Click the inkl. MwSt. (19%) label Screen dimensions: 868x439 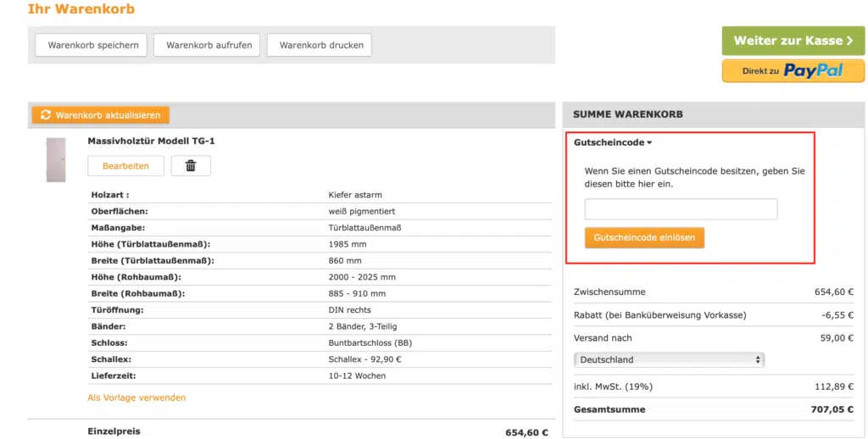click(614, 386)
